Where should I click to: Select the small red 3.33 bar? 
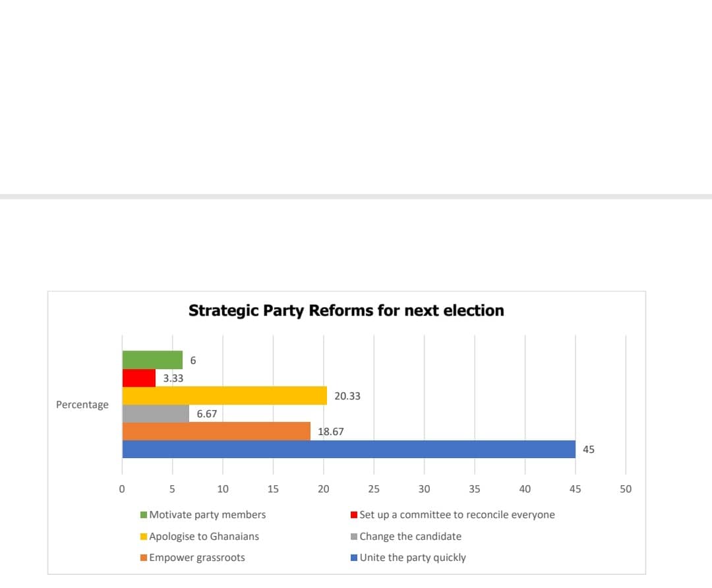139,378
